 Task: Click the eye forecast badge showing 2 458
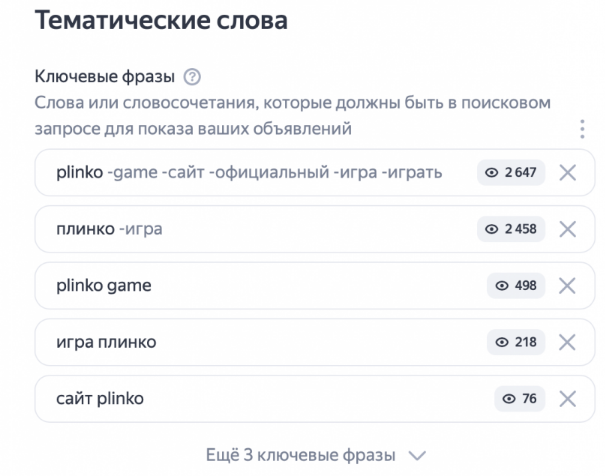click(511, 229)
